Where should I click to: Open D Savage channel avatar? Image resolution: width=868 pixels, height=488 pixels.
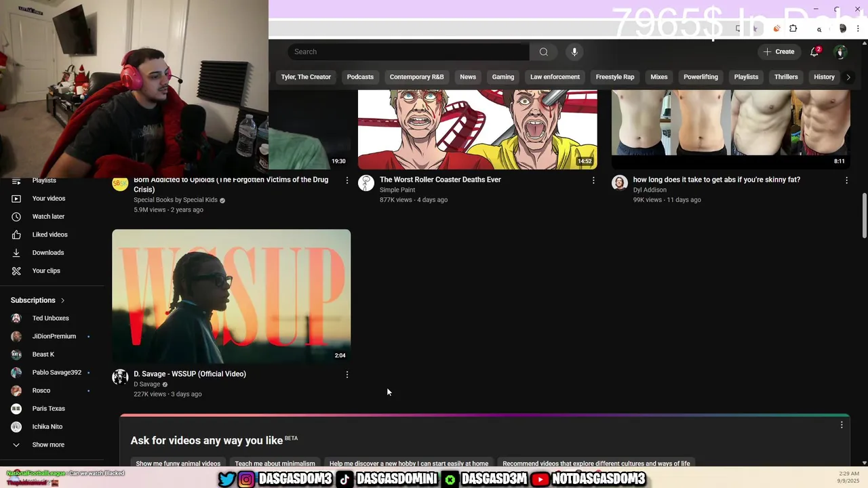120,377
